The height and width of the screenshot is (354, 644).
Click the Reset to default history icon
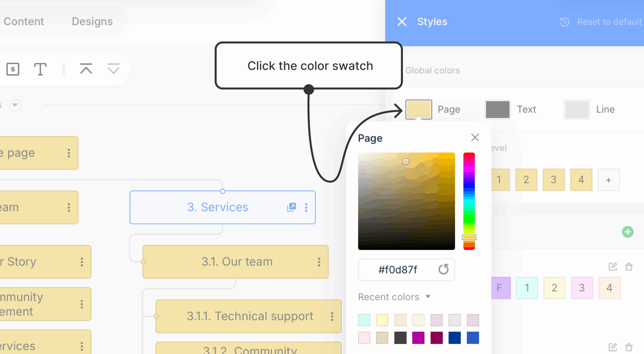click(x=565, y=22)
